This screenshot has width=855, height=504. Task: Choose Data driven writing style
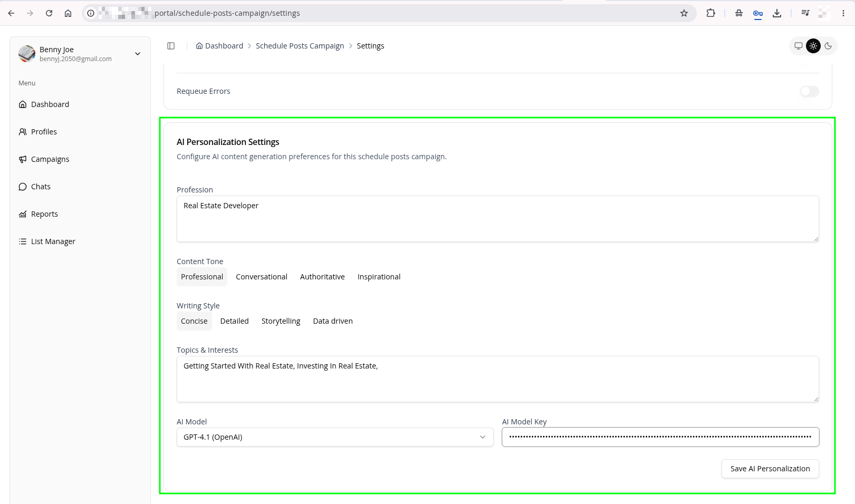click(333, 321)
